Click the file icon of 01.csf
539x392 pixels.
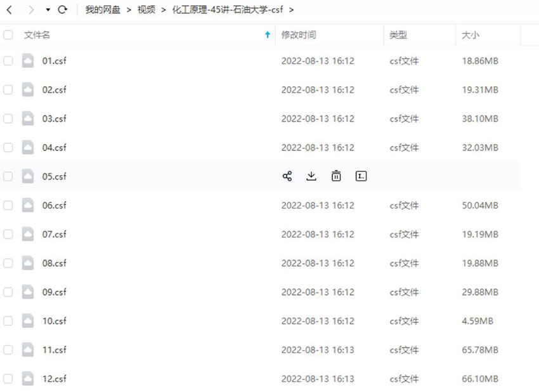28,61
